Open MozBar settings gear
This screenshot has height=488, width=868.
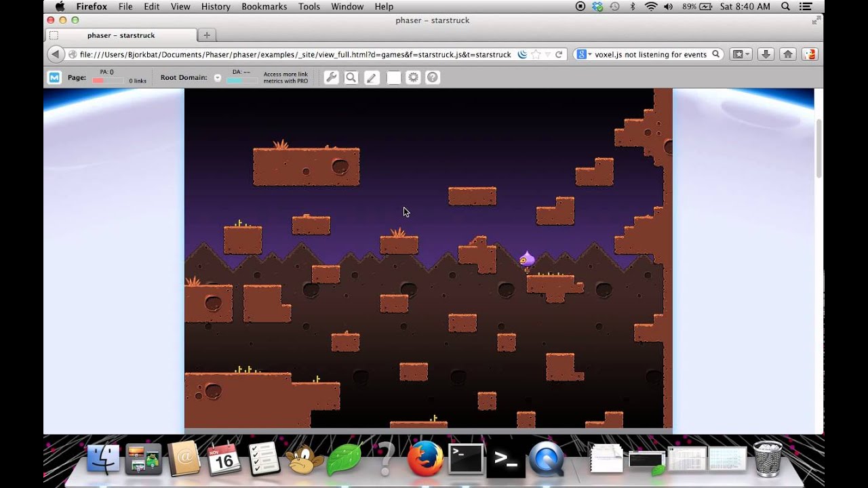tap(413, 77)
